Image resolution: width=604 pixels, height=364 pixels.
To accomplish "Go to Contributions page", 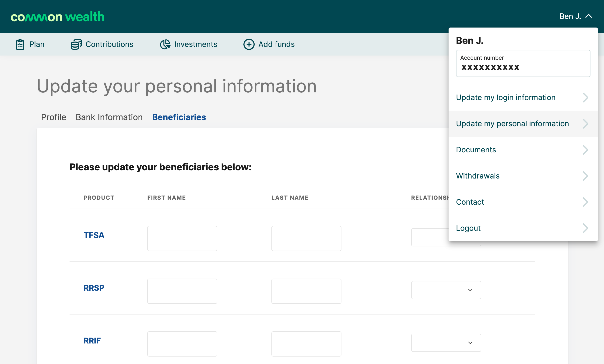I will tap(102, 44).
